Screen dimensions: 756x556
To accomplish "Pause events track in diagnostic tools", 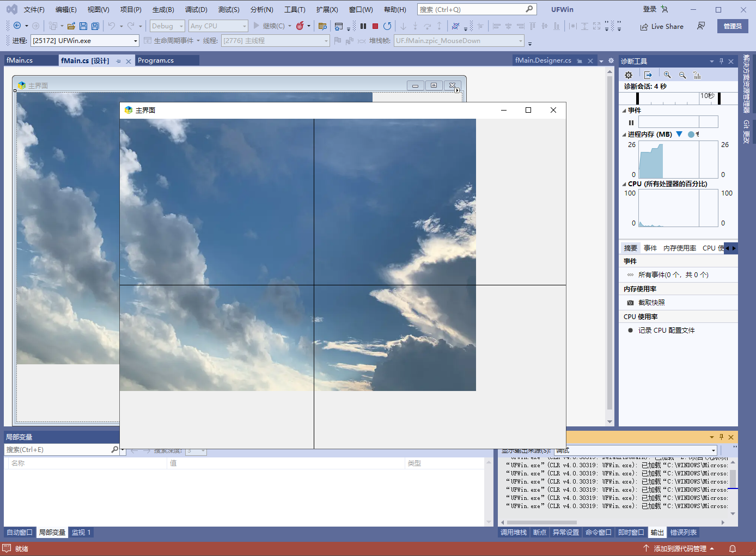I will (631, 123).
